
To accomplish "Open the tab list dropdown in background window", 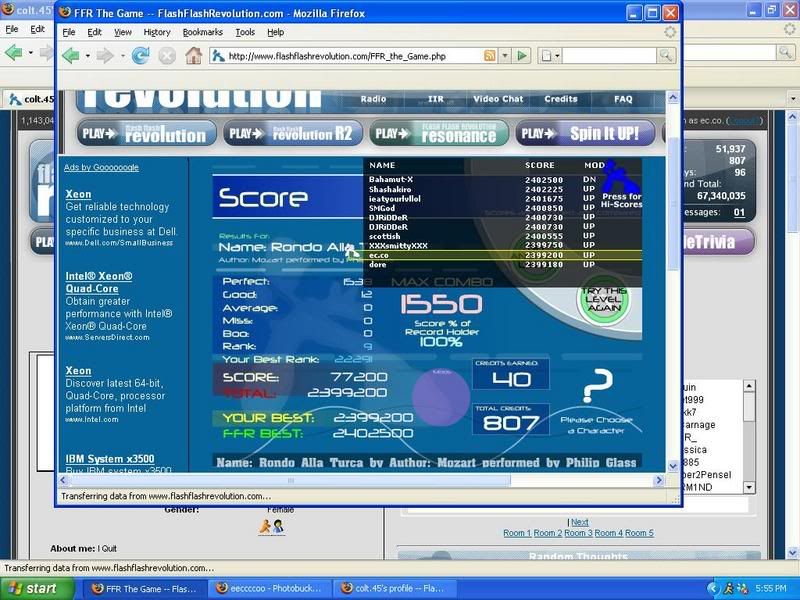I will click(x=793, y=98).
